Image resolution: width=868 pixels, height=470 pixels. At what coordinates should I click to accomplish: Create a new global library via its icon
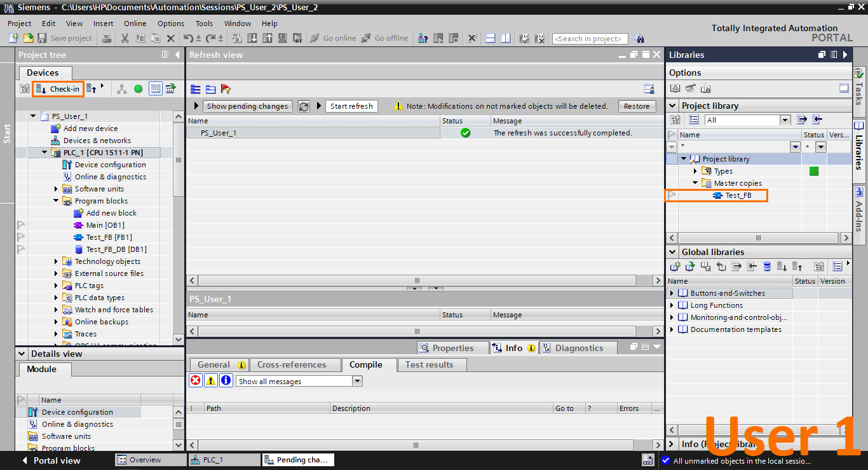click(675, 266)
